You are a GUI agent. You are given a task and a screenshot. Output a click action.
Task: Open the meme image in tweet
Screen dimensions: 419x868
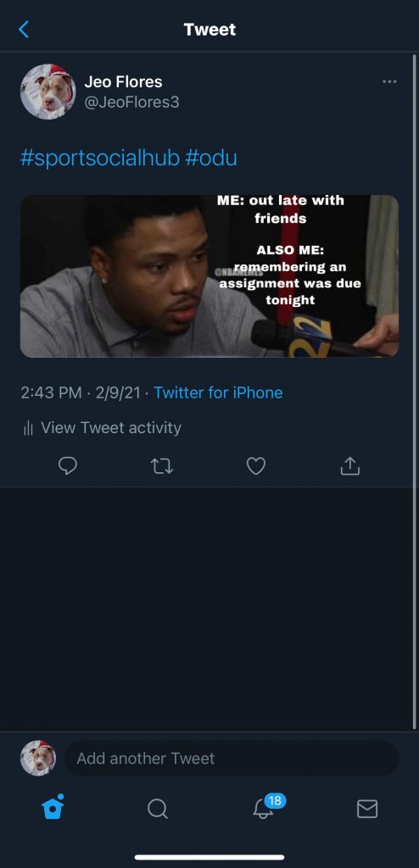tap(209, 275)
